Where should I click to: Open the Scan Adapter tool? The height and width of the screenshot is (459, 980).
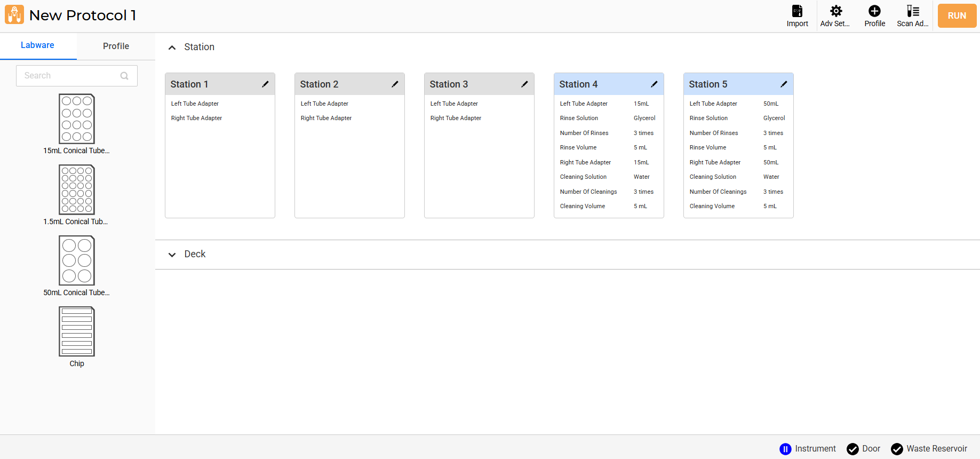912,11
